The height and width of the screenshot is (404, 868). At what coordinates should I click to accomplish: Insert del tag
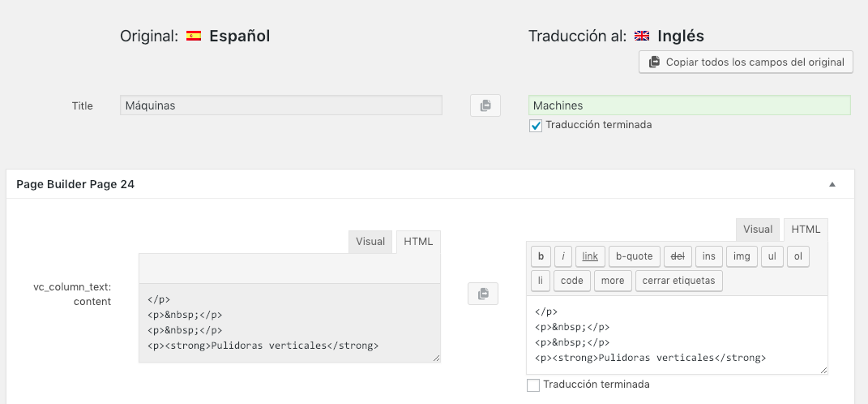pos(678,256)
